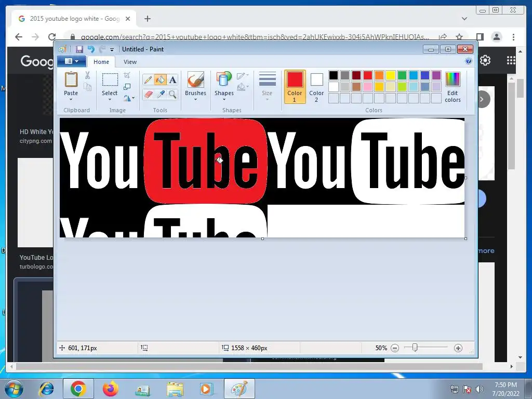
Task: Open Google settings gear icon
Action: [x=485, y=60]
